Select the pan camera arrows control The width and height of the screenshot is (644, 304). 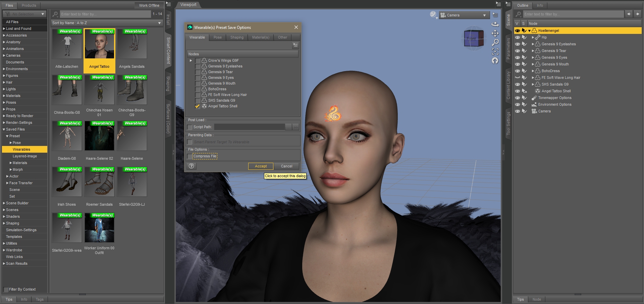coord(495,33)
